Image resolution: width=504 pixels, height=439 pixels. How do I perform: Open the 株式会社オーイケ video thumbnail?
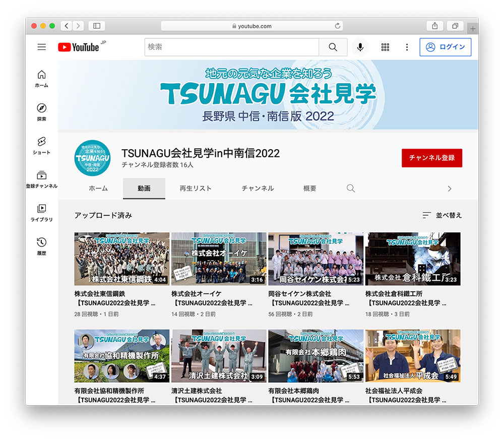coord(219,259)
